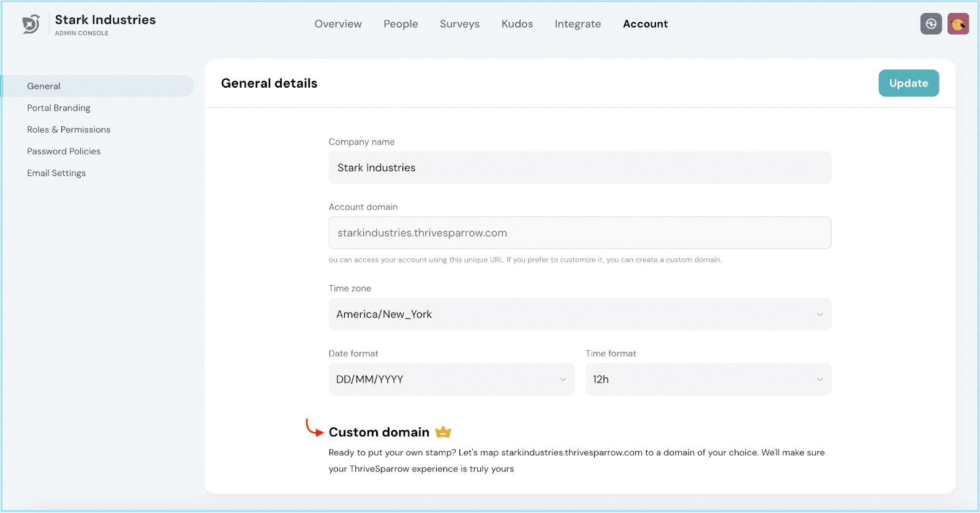Open Email Settings in sidebar
Image resolution: width=980 pixels, height=513 pixels.
coord(56,173)
